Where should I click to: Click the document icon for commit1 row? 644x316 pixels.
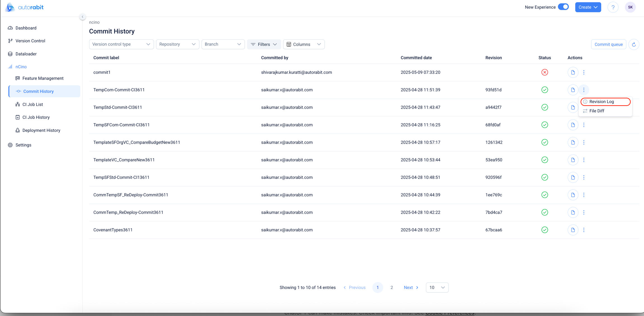[573, 72]
